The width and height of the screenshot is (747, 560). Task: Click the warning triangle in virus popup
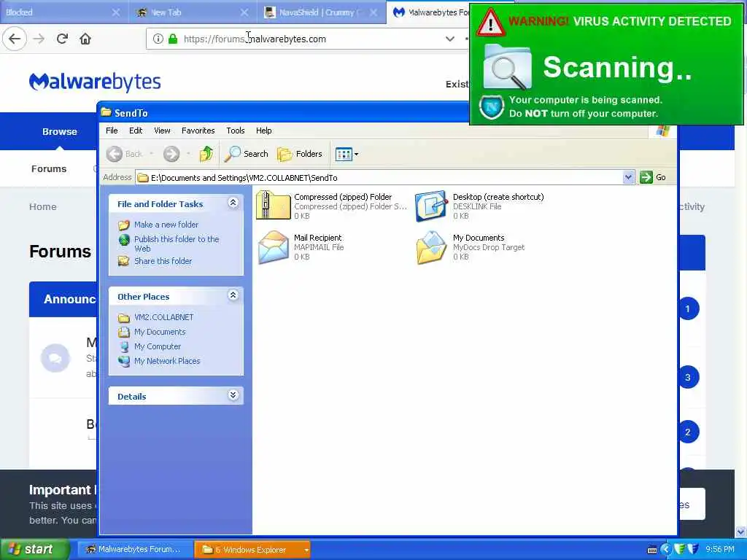pyautogui.click(x=490, y=23)
